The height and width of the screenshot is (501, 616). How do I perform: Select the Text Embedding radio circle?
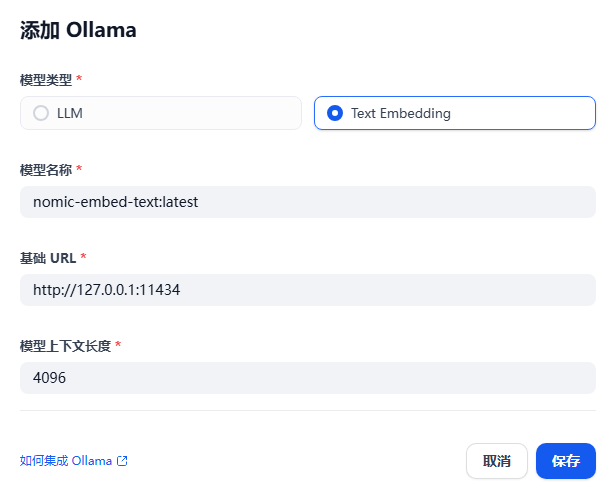tap(335, 113)
